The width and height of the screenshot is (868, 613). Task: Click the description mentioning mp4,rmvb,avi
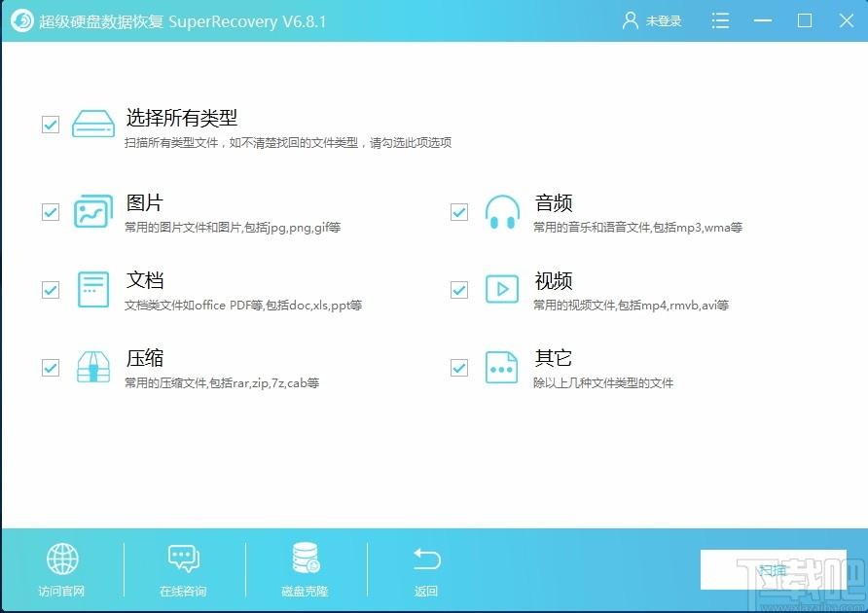[x=632, y=306]
